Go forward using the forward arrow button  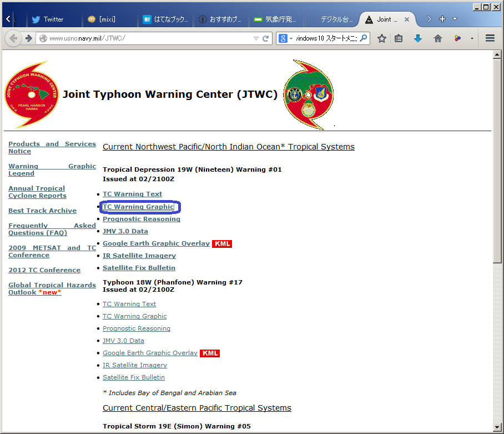pos(29,38)
